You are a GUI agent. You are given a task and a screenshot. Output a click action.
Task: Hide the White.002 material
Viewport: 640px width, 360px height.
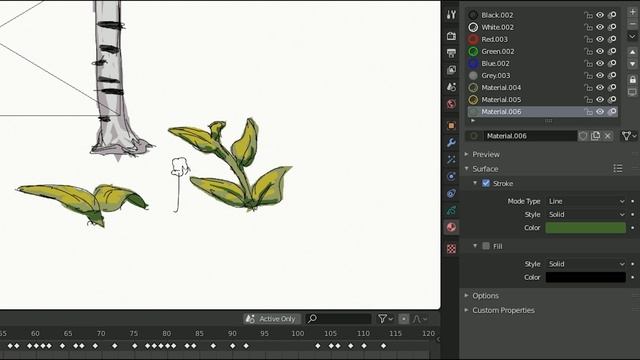(x=600, y=27)
